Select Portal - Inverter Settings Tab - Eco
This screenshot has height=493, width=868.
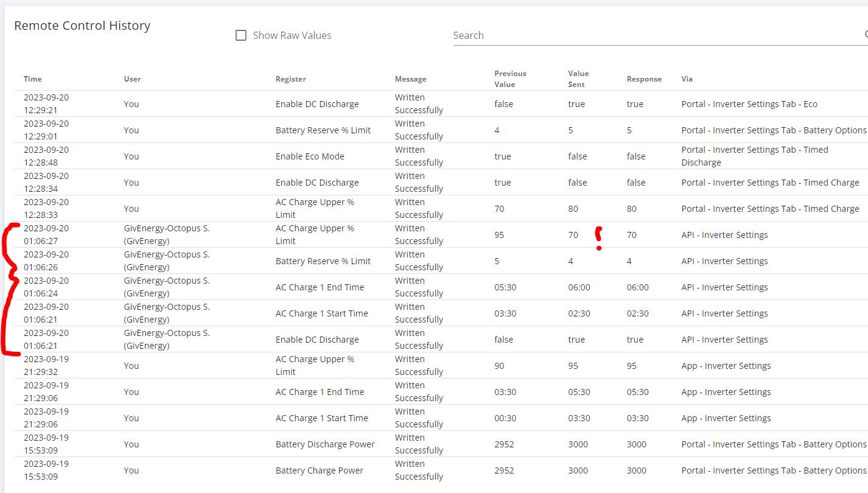coord(749,104)
